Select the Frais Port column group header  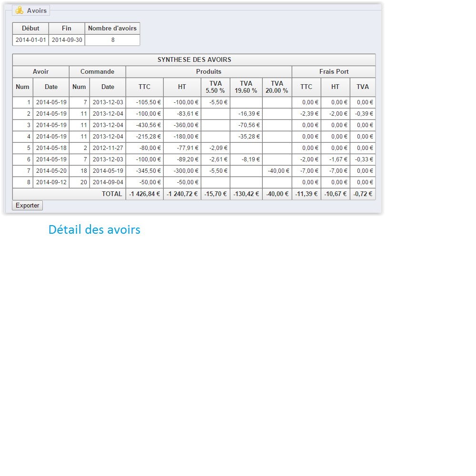(334, 72)
